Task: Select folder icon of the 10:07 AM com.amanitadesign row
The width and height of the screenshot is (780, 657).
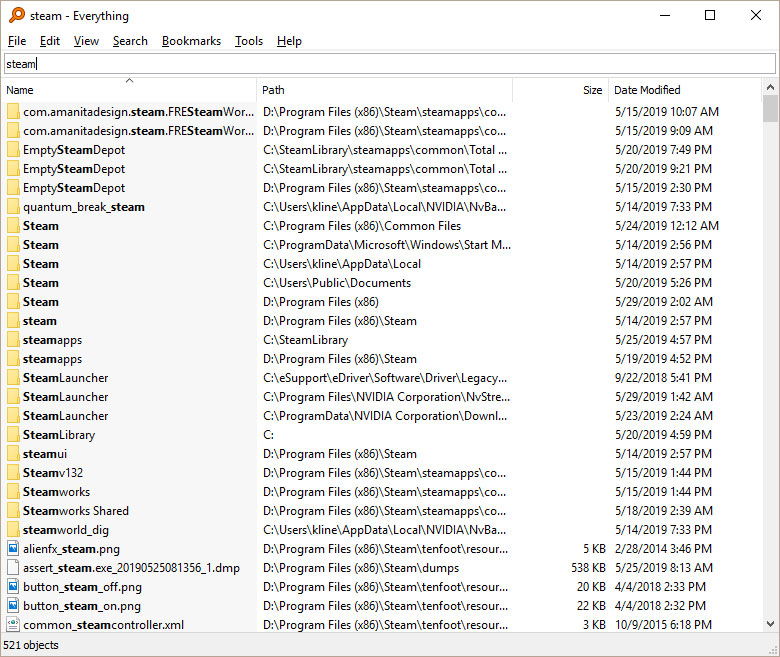Action: coord(13,112)
